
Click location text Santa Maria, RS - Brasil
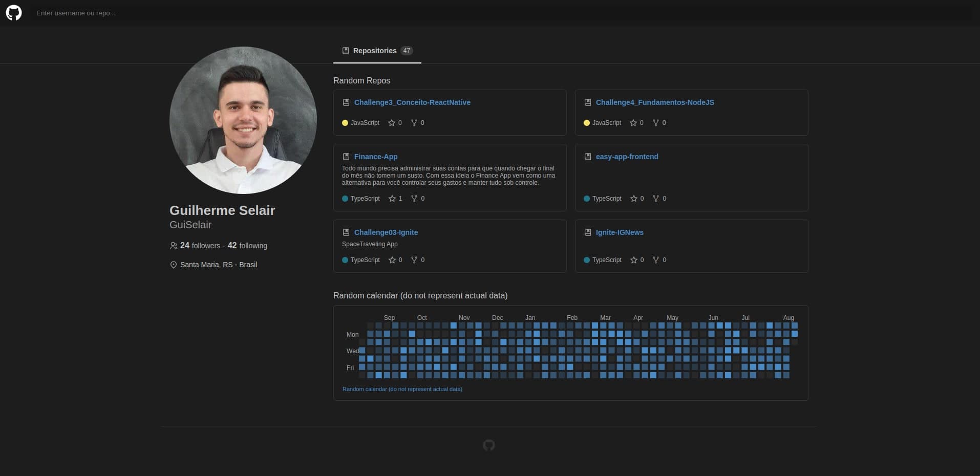pyautogui.click(x=219, y=265)
